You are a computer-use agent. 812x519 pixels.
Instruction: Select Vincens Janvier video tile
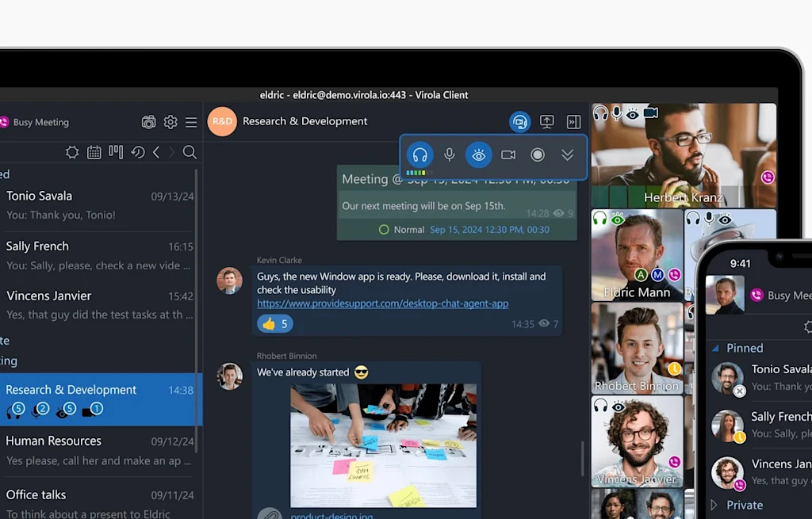point(637,441)
